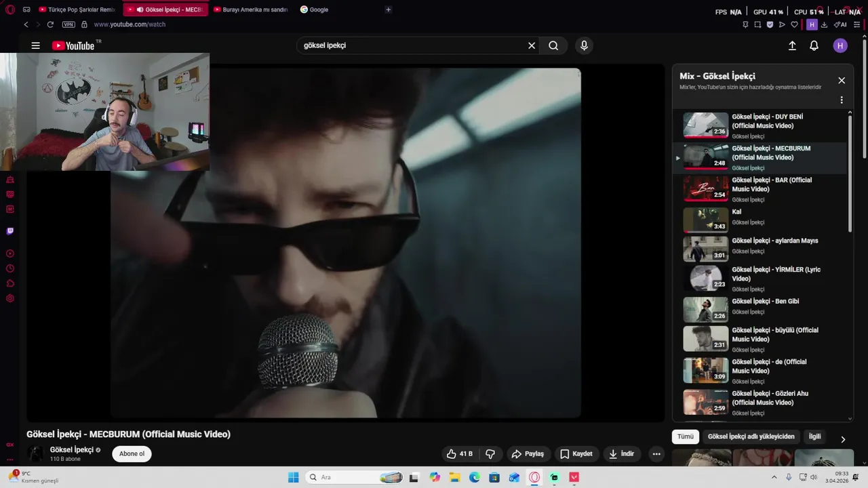Click the İndir download button
The height and width of the screenshot is (488, 868).
622,453
